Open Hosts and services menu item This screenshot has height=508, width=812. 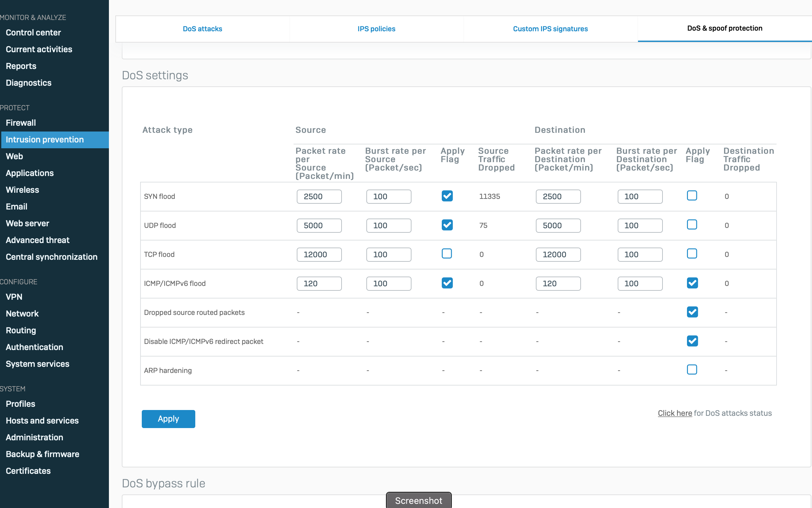coord(42,421)
